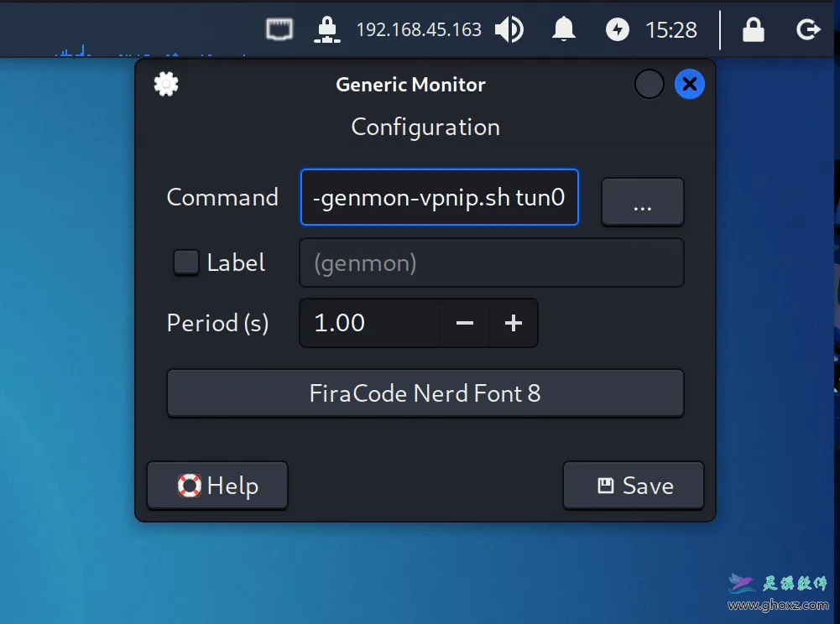Open the volume speaker icon in the panel
Screen dimensions: 840x624
[509, 29]
